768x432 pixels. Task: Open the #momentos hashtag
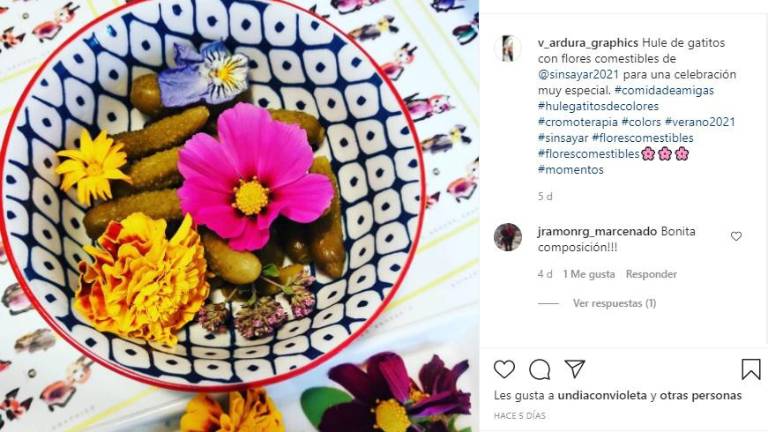pos(571,170)
